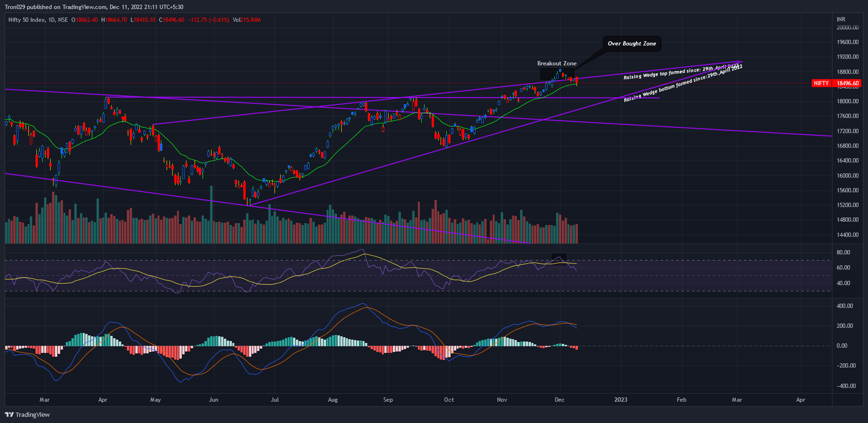
Task: Click the Feb time axis label
Action: pos(682,400)
